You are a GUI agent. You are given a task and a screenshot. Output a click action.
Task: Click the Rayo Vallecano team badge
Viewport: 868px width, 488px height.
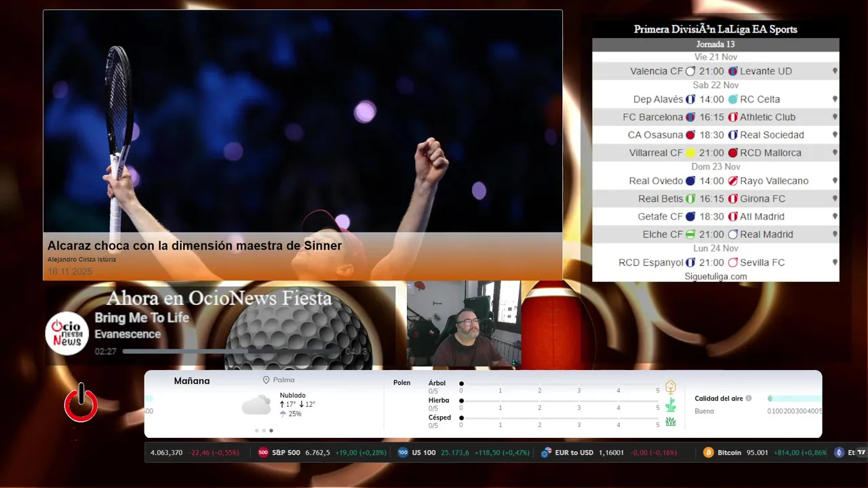pyautogui.click(x=732, y=181)
